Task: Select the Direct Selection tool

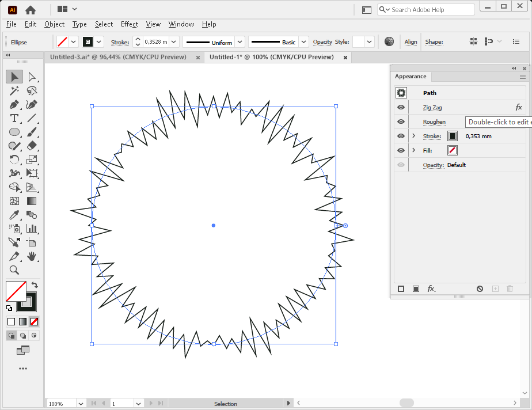Action: [x=32, y=77]
